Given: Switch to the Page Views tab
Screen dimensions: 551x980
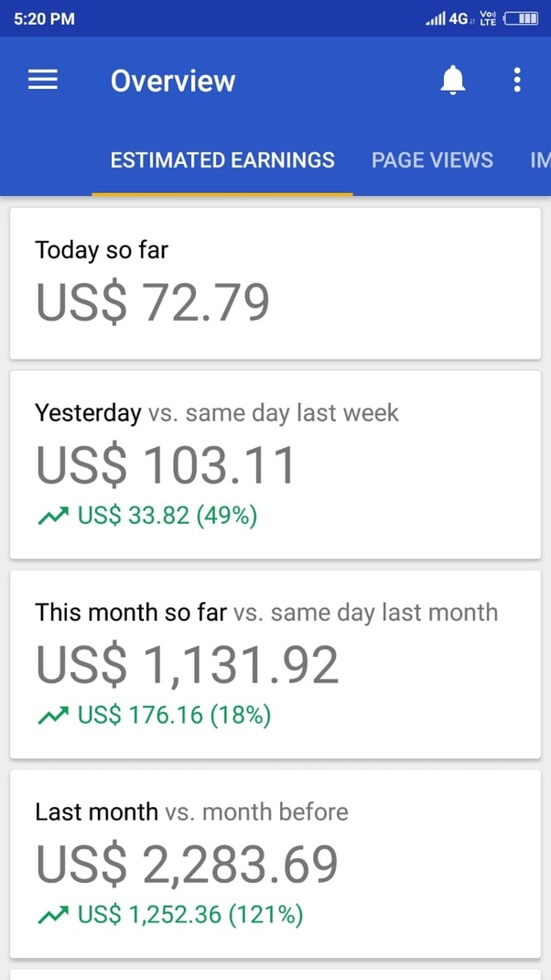Looking at the screenshot, I should coord(432,160).
